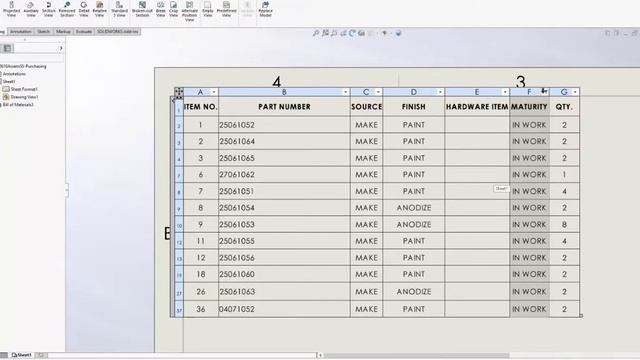640x360 pixels.
Task: Select the Sheet1 tab at bottom
Action: (x=22, y=355)
